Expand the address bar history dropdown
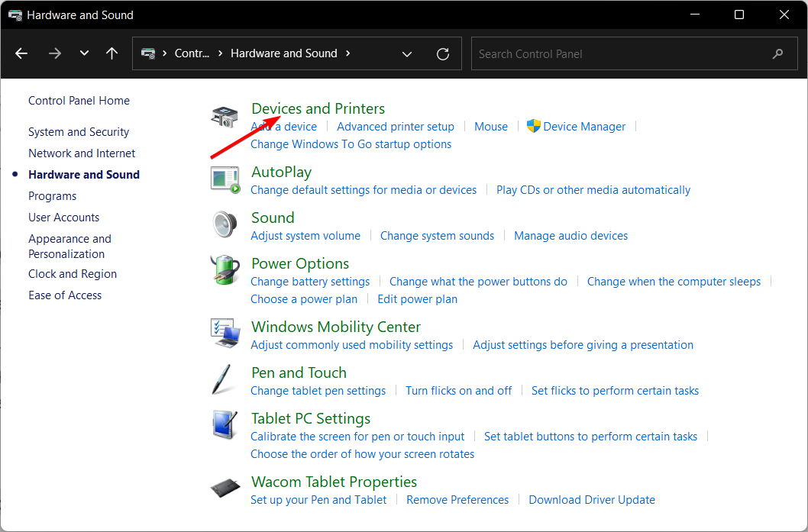Image resolution: width=808 pixels, height=532 pixels. [x=407, y=53]
